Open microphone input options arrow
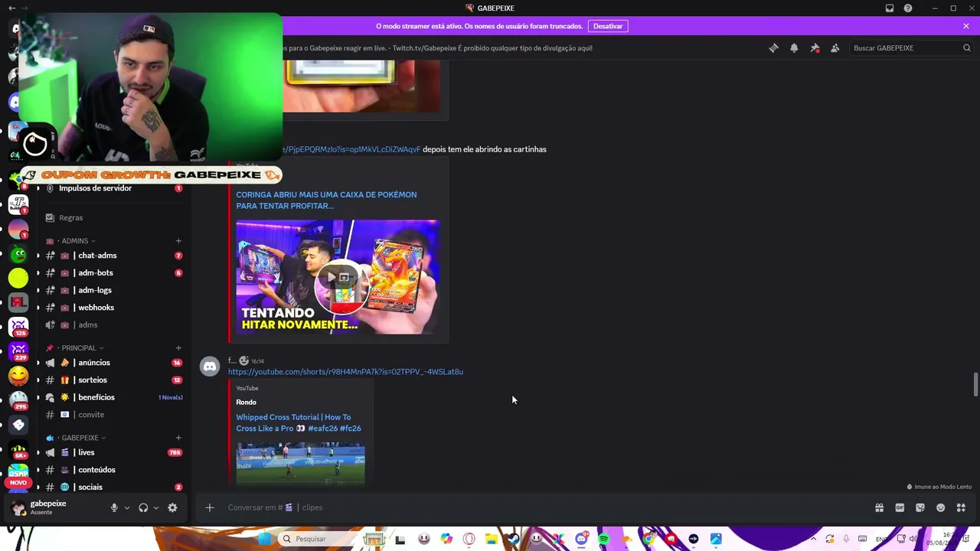This screenshot has height=551, width=980. click(x=126, y=507)
